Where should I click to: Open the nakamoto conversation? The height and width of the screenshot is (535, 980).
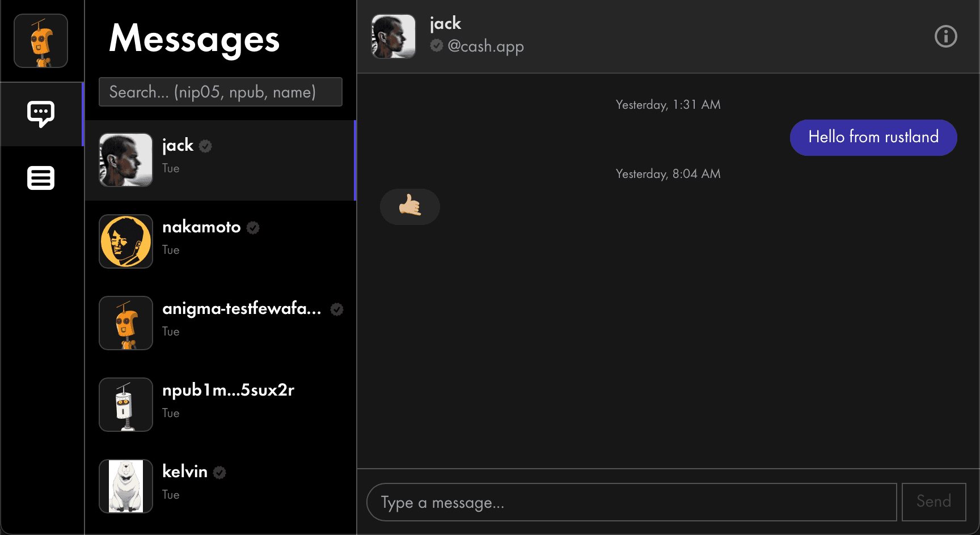221,241
